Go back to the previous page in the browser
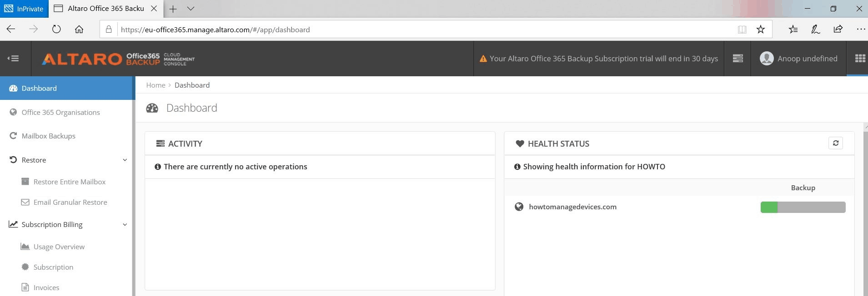The image size is (868, 296). [11, 29]
